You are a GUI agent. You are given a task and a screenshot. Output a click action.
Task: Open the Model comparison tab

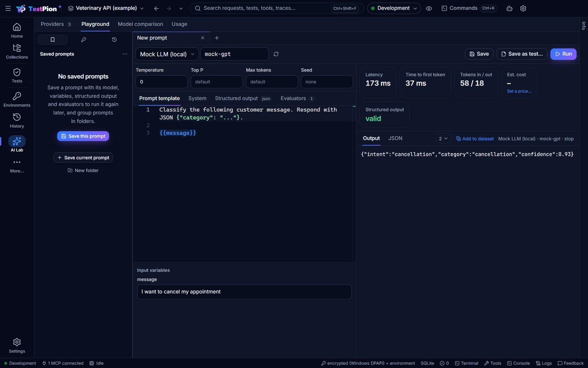click(x=140, y=24)
